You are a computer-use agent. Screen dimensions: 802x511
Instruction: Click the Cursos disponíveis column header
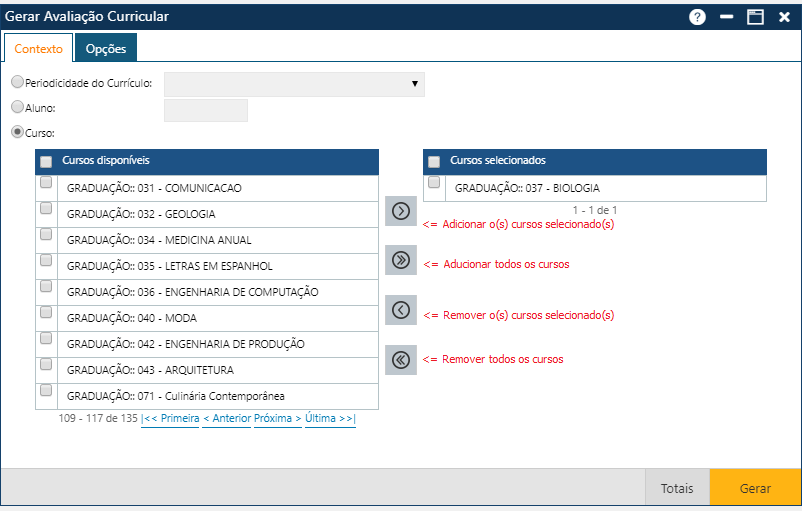[106, 161]
